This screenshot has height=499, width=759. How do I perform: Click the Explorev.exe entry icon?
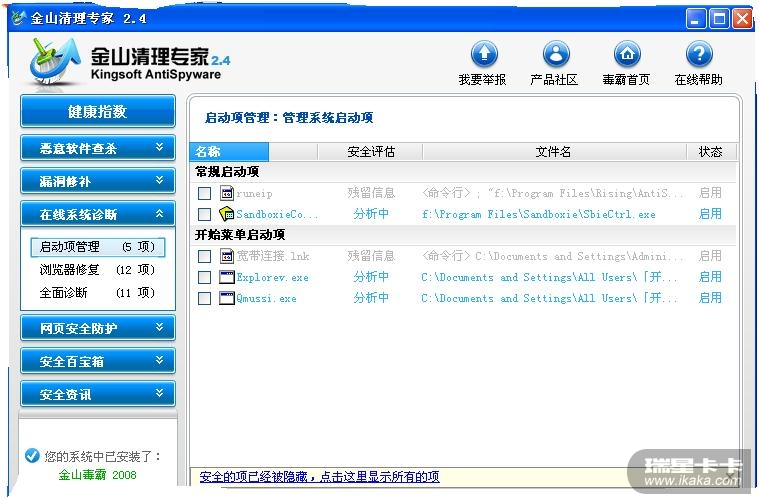[227, 277]
